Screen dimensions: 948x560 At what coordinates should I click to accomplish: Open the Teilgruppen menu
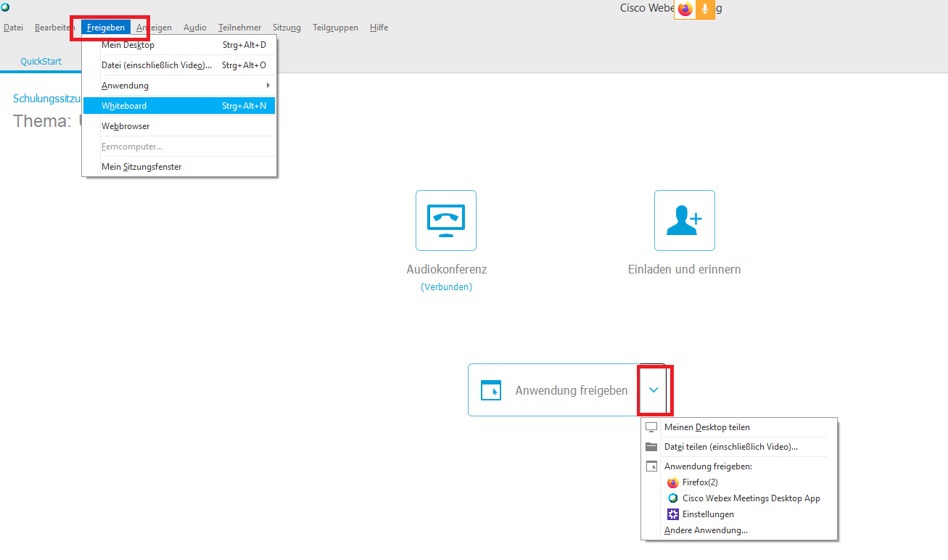335,28
